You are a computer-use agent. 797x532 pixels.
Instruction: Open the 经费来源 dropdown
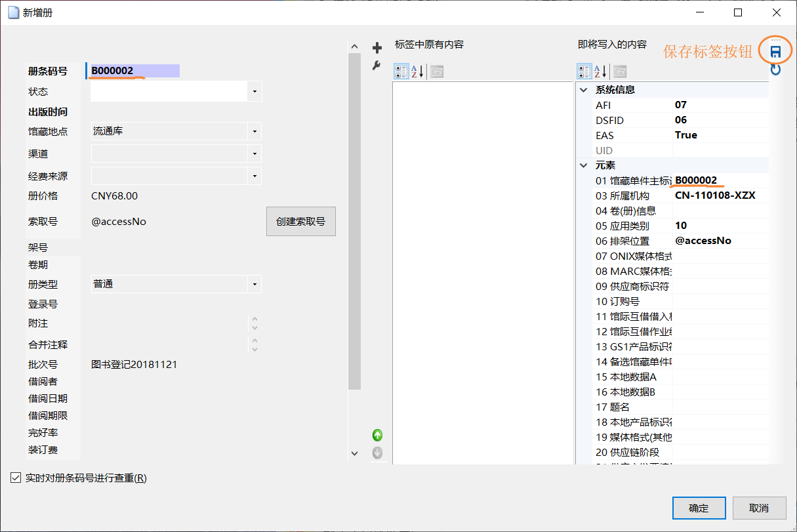(x=255, y=176)
